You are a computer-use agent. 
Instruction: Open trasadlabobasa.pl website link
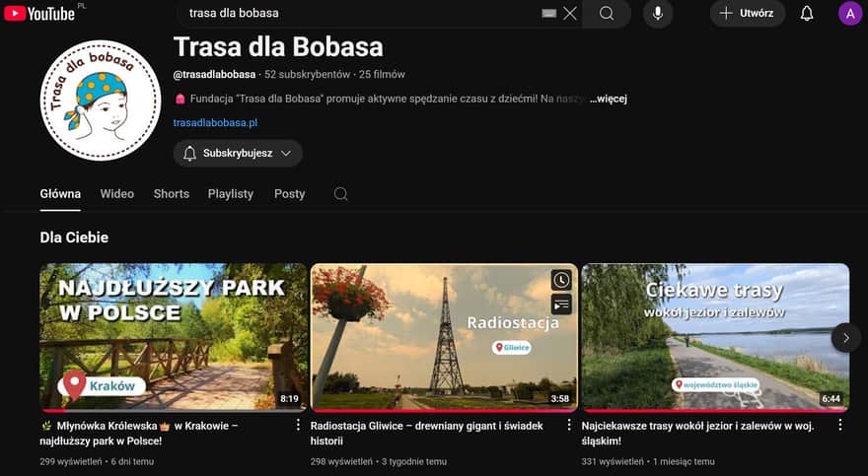(x=215, y=123)
